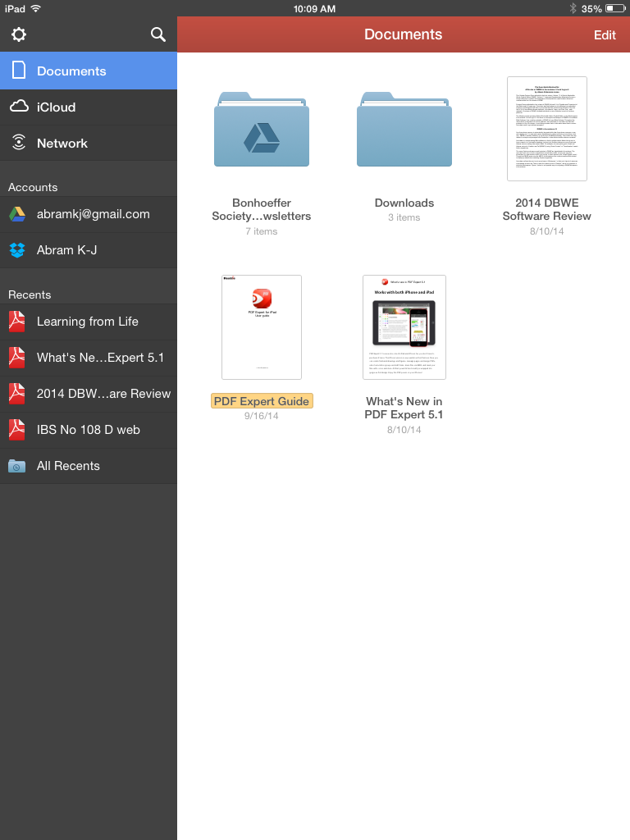This screenshot has height=840, width=630.
Task: Open recent What's Ne…Expert 5.1 PDF
Action: (88, 358)
